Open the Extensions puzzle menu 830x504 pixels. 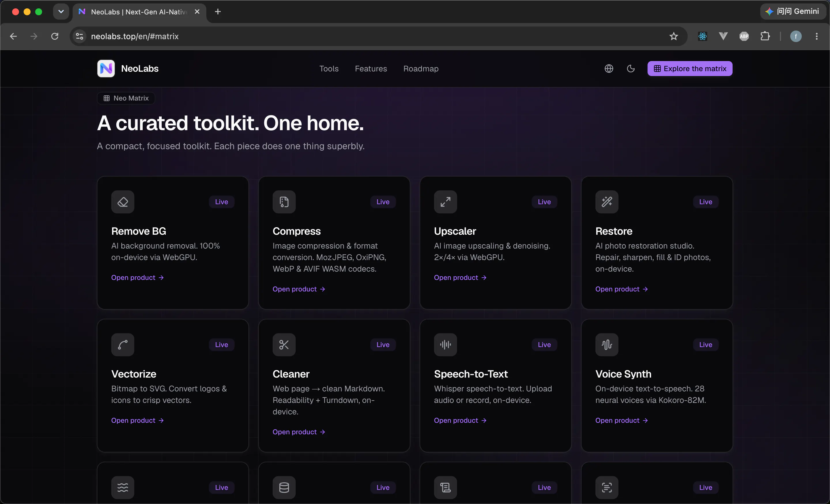[765, 36]
